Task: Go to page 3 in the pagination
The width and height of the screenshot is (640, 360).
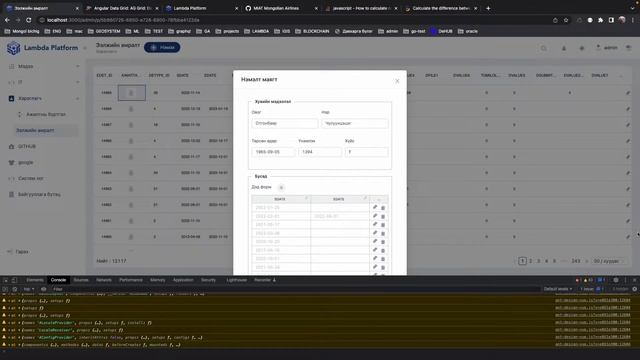Action: (x=538, y=261)
